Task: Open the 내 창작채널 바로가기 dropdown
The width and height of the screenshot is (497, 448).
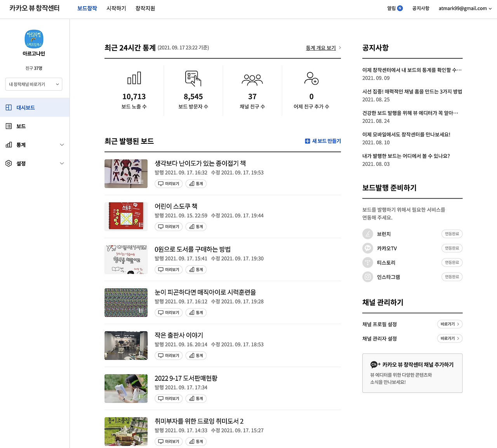Action: click(33, 84)
